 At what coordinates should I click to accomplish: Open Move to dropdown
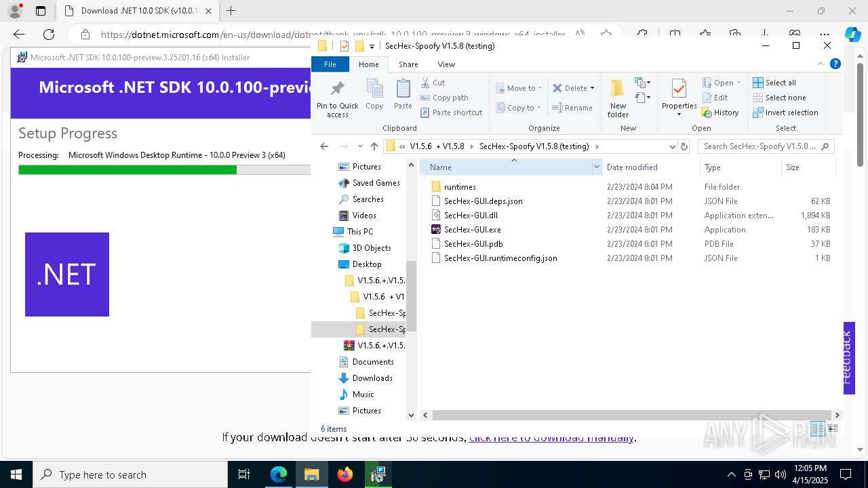tap(519, 88)
